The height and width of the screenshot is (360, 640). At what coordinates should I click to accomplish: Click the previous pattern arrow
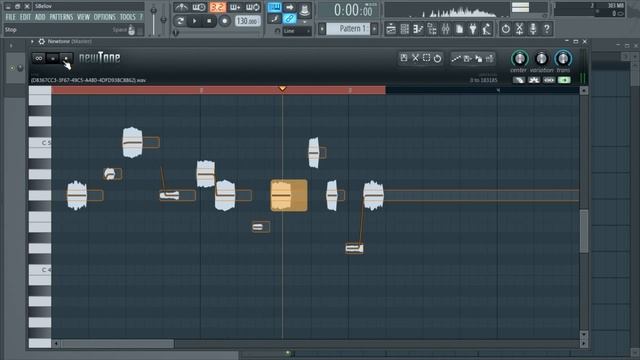pos(322,29)
